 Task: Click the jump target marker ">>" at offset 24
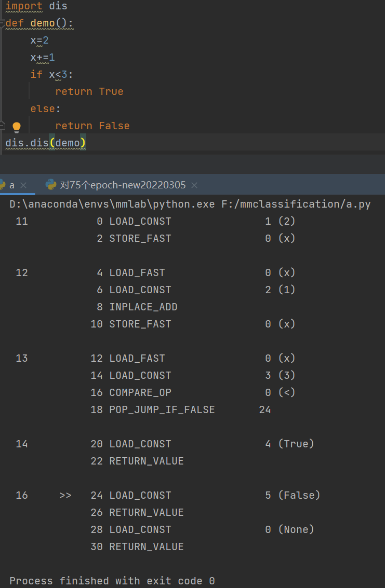[x=65, y=495]
